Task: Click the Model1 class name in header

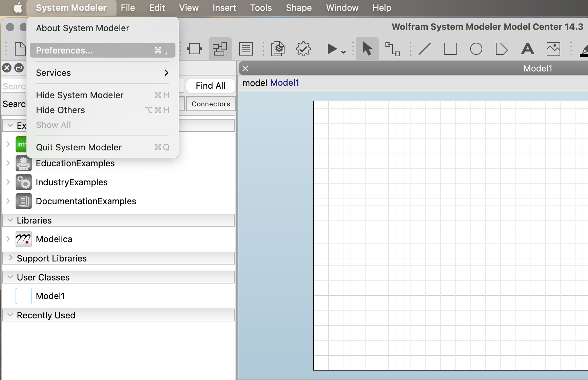Action: point(285,83)
